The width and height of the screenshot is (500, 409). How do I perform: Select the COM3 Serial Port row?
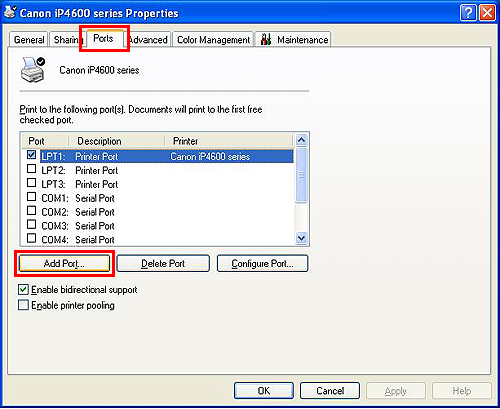(x=157, y=226)
